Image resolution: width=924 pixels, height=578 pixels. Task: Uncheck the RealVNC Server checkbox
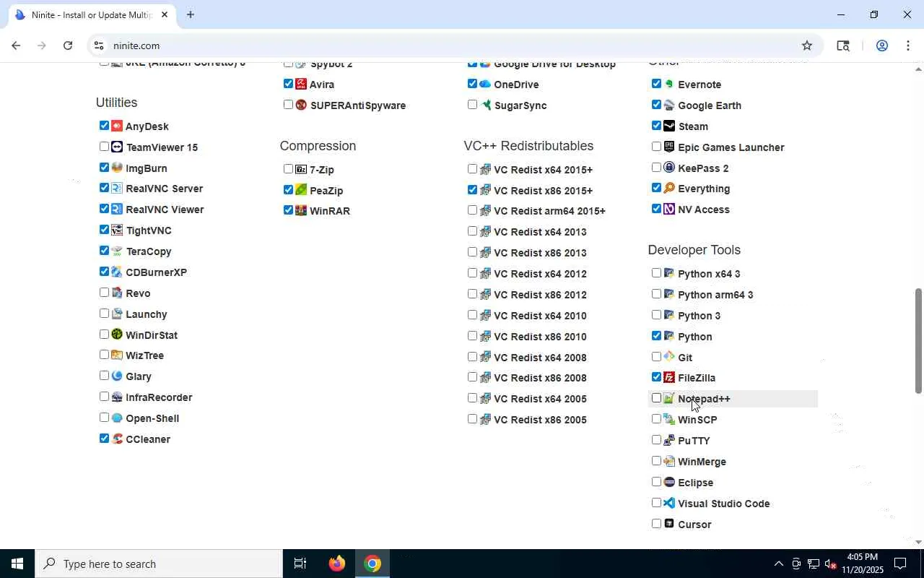coord(104,188)
